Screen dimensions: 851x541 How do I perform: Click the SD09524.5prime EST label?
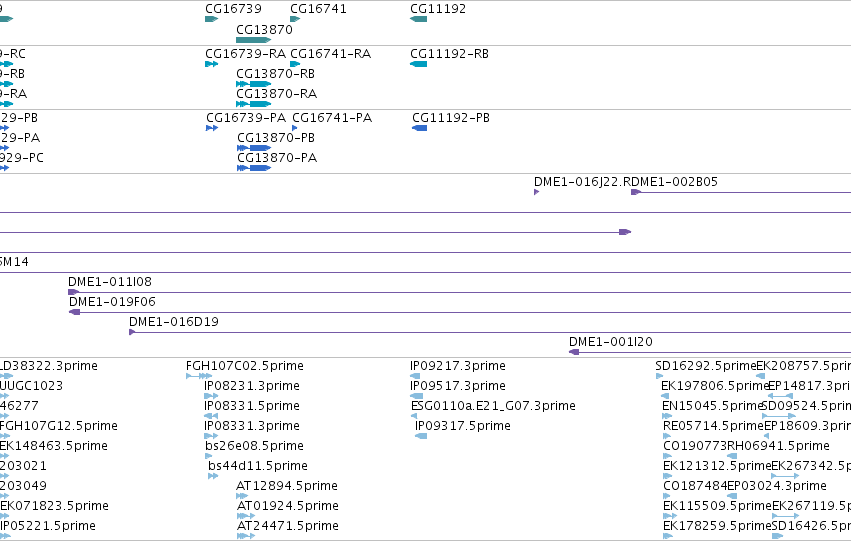point(806,406)
